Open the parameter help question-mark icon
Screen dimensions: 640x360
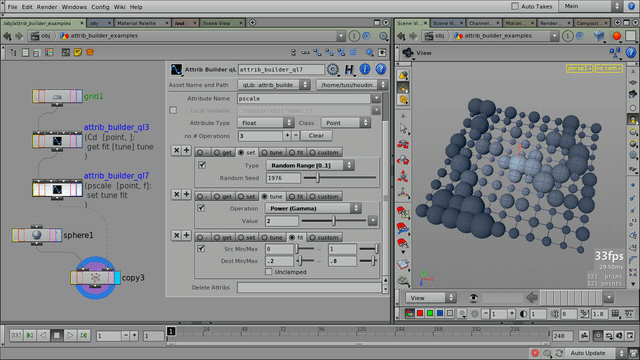pyautogui.click(x=380, y=69)
